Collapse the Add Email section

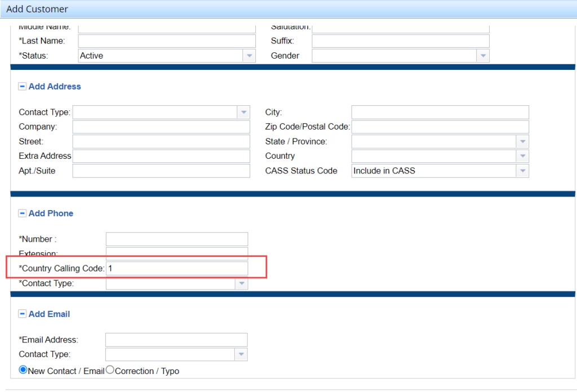click(x=23, y=314)
